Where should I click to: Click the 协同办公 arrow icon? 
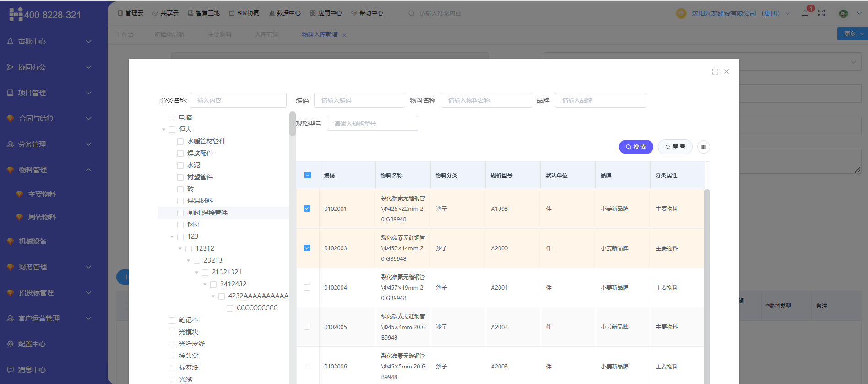click(x=11, y=67)
